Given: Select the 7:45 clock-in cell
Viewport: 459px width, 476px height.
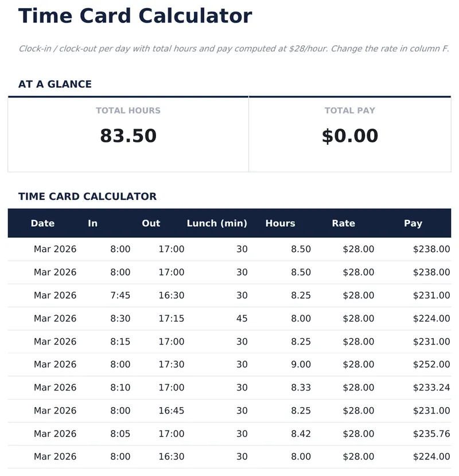Looking at the screenshot, I should 120,295.
